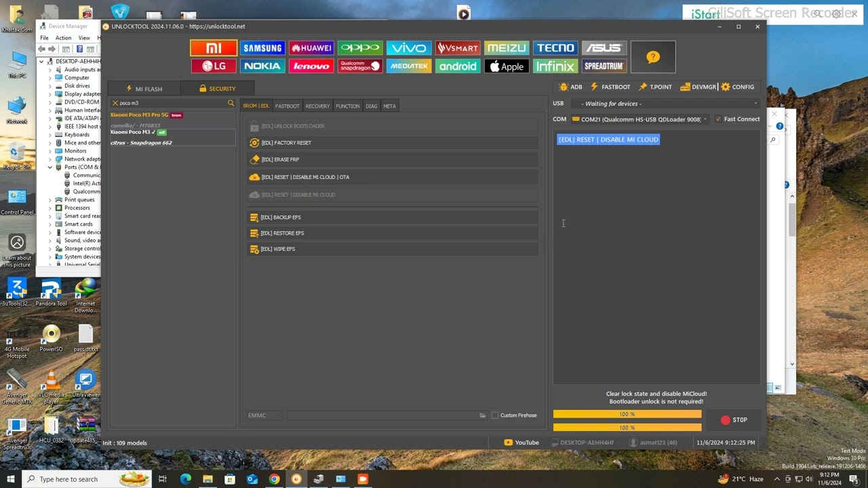The height and width of the screenshot is (488, 868).
Task: Click [EDL] RESET | DISABLE MI CLOUD | OTA
Action: [x=392, y=177]
